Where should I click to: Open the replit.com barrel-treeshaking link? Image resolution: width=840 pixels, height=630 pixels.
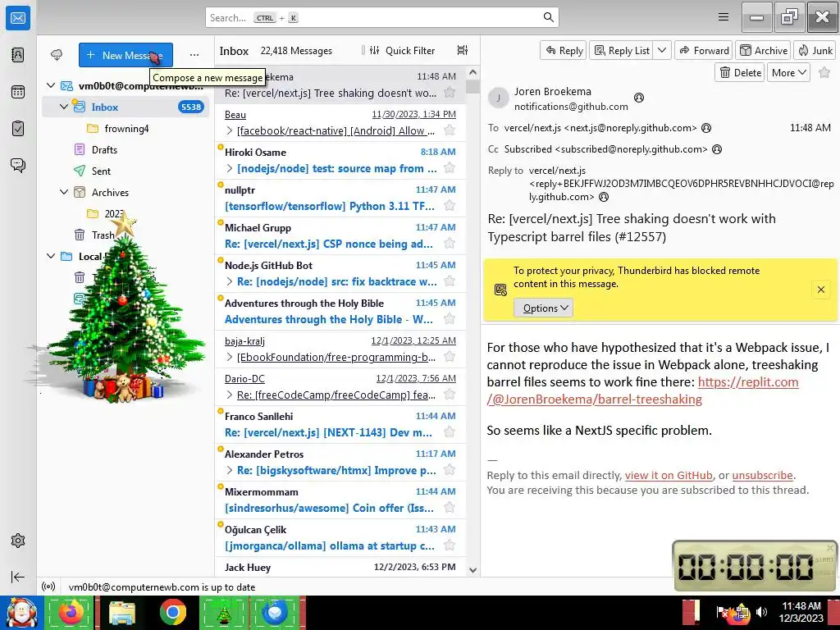point(643,390)
